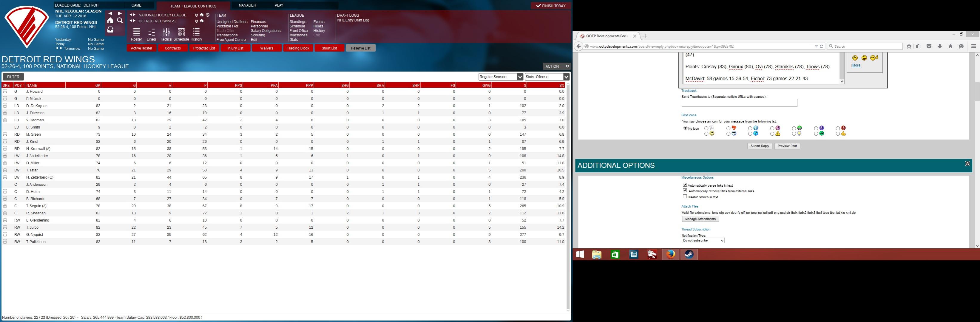Select the thumbs-up post icon radio
The image size is (980, 322).
[x=838, y=134]
